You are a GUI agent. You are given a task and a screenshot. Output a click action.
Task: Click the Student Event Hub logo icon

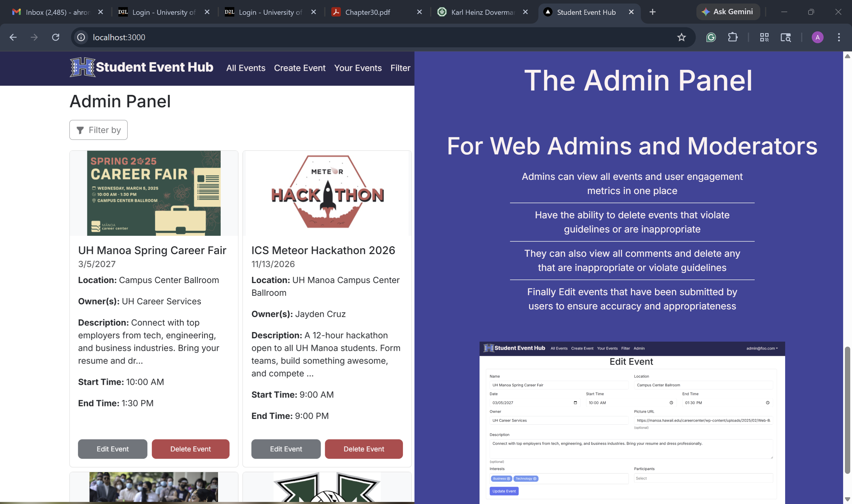(83, 67)
